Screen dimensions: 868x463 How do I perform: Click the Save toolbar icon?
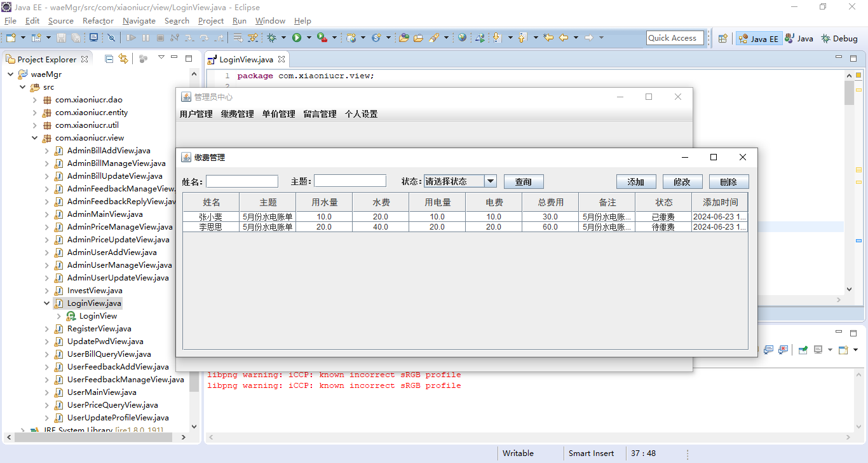(x=62, y=38)
